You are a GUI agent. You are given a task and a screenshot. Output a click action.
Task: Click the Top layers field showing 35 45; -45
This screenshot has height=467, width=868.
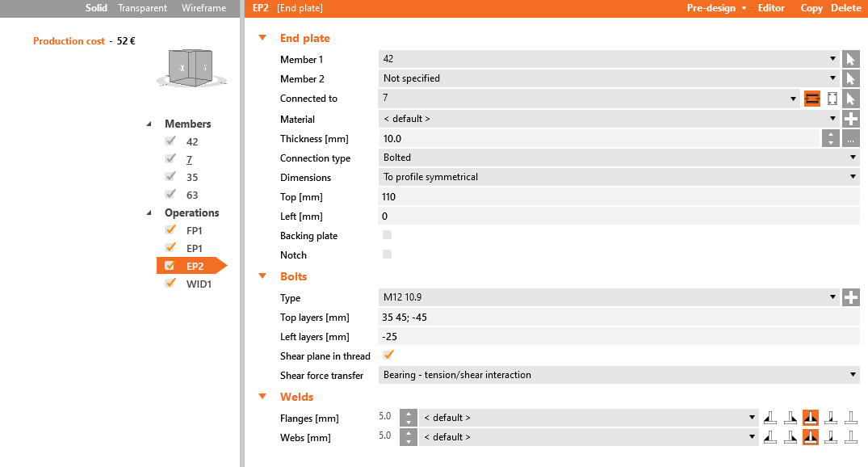[619, 318]
